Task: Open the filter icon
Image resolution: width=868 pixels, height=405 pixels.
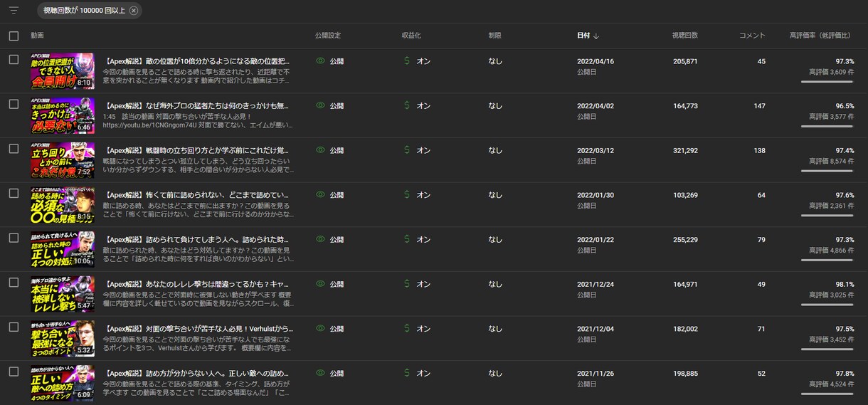Action: (x=14, y=11)
